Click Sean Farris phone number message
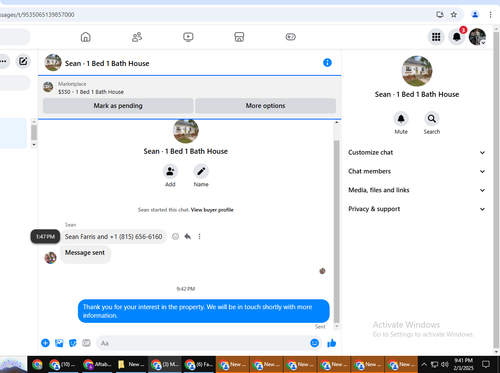The image size is (500, 373). (114, 237)
